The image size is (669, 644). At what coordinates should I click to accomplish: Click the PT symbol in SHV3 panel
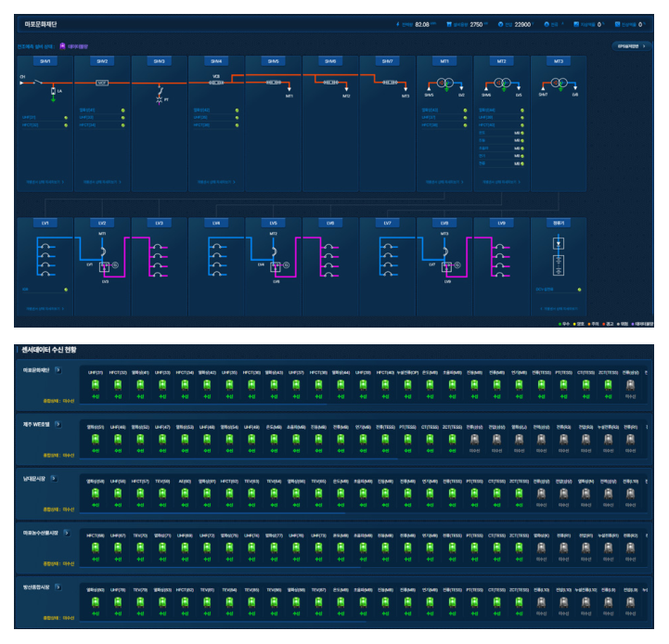click(x=160, y=97)
